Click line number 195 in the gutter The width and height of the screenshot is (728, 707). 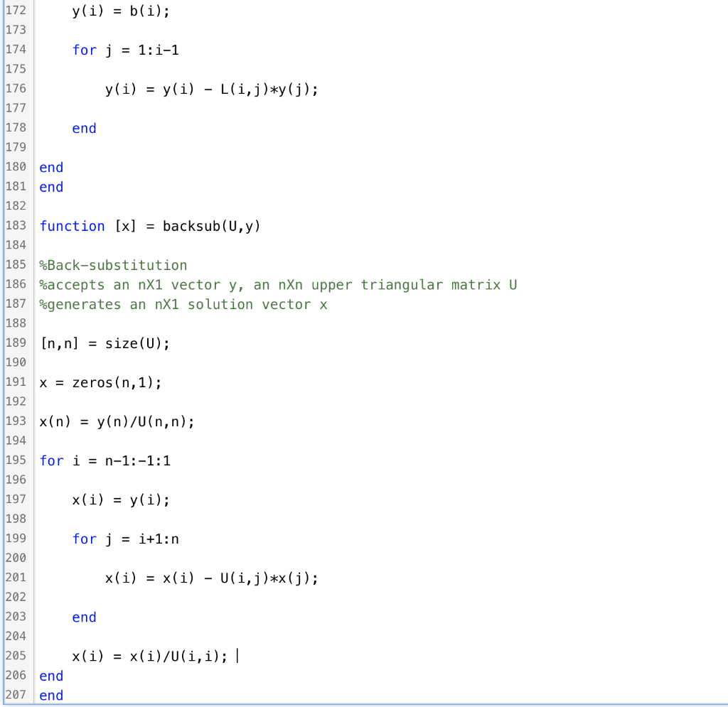[14, 460]
